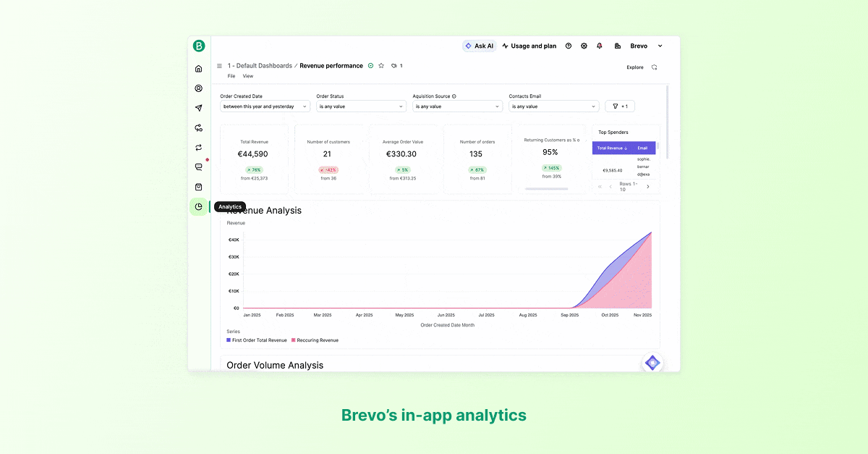Open the View menu
The width and height of the screenshot is (868, 454).
tap(248, 76)
